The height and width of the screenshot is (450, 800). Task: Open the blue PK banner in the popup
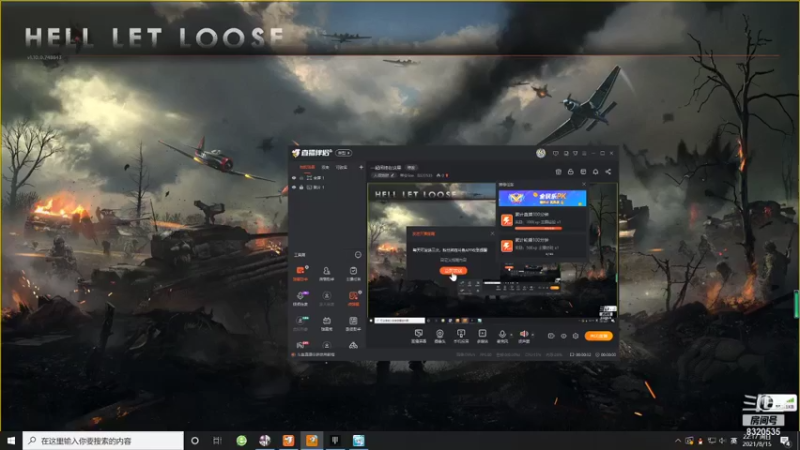click(542, 198)
